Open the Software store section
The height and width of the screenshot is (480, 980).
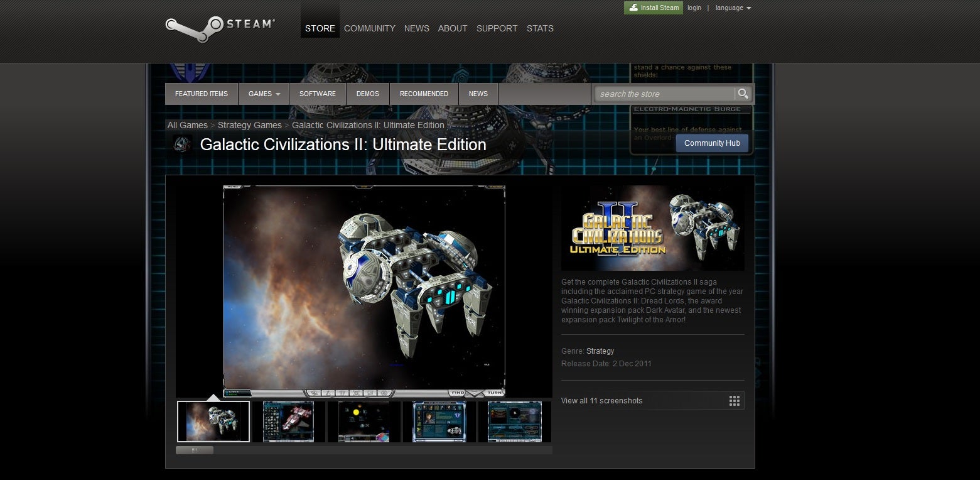pos(318,94)
